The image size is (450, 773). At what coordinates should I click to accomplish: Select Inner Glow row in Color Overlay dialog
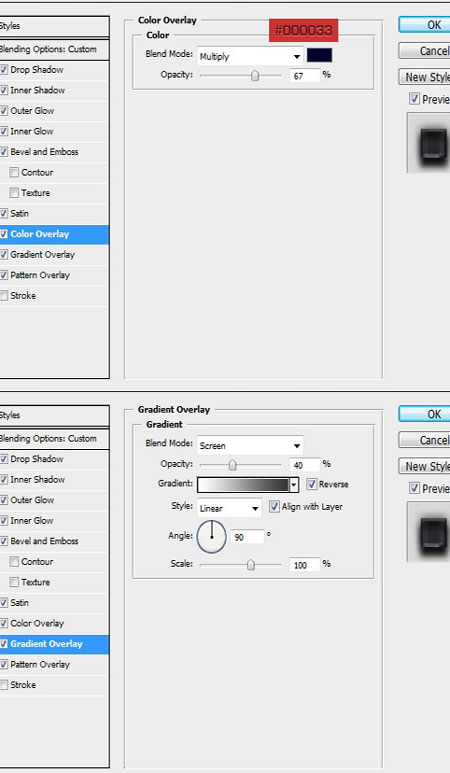(53, 131)
